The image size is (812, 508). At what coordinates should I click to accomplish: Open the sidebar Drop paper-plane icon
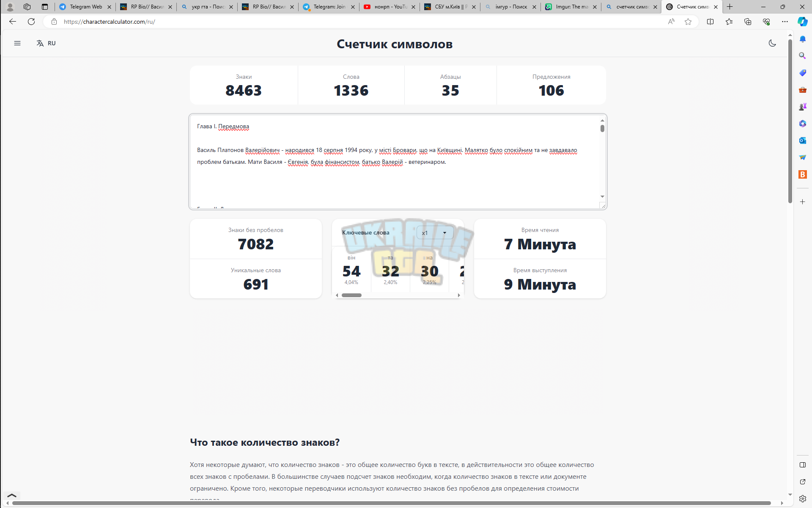802,157
